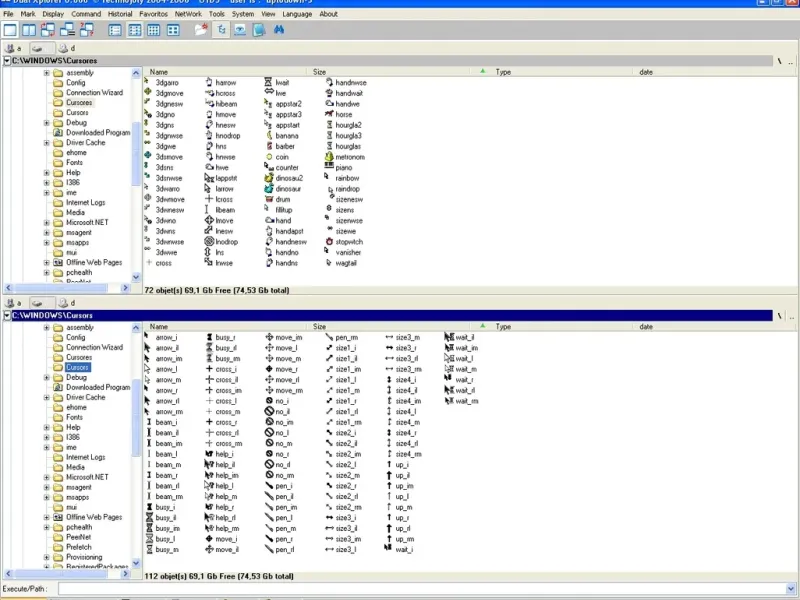Screen dimensions: 800x600
Task: Expand Debug folder in Cursors pane tree
Action: point(46,378)
